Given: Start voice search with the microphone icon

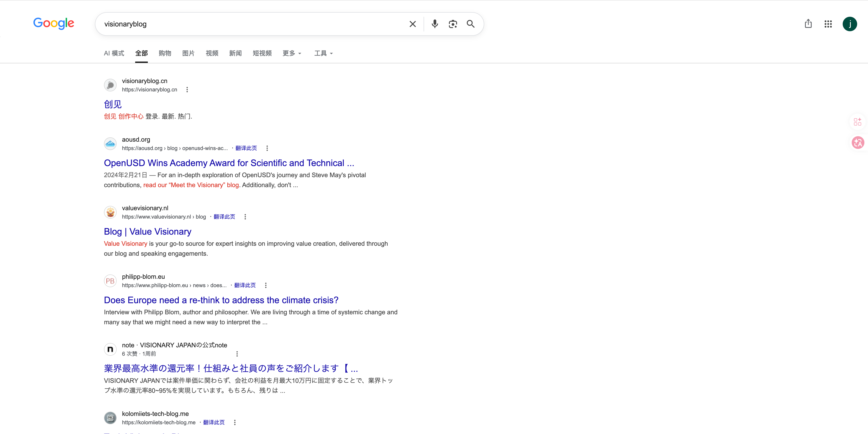Looking at the screenshot, I should (435, 24).
